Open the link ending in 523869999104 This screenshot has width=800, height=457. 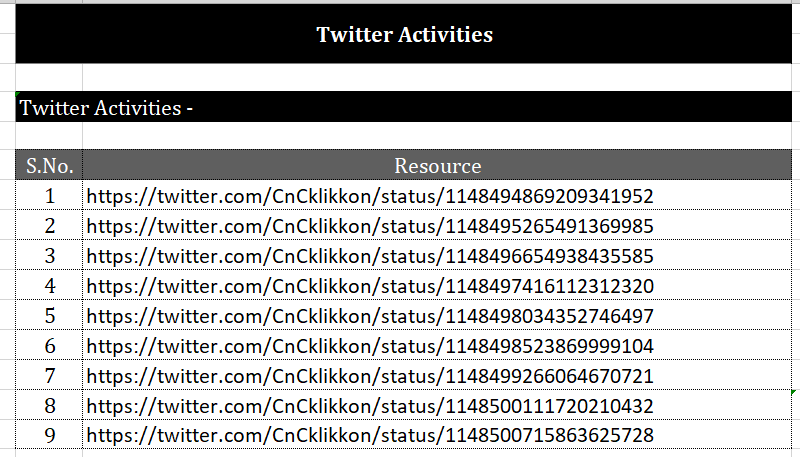(x=370, y=346)
